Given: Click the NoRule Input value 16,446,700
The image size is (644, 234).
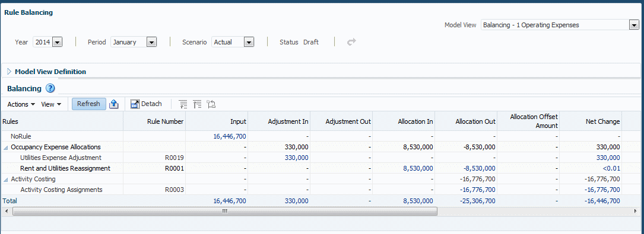Looking at the screenshot, I should click(230, 136).
